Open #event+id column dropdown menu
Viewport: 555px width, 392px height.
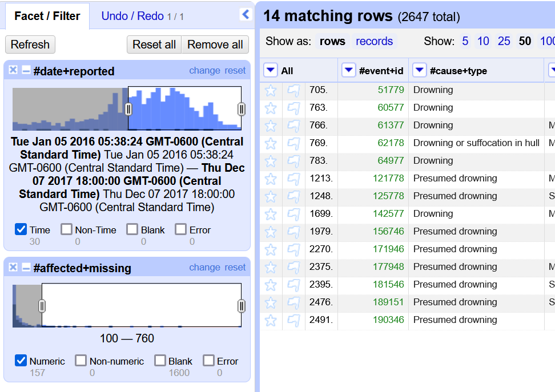[x=348, y=70]
